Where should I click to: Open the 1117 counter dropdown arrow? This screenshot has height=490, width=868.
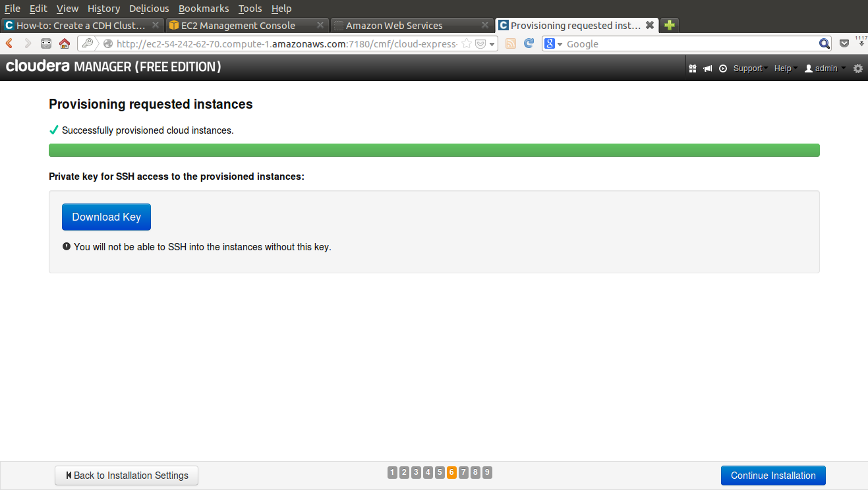point(861,45)
